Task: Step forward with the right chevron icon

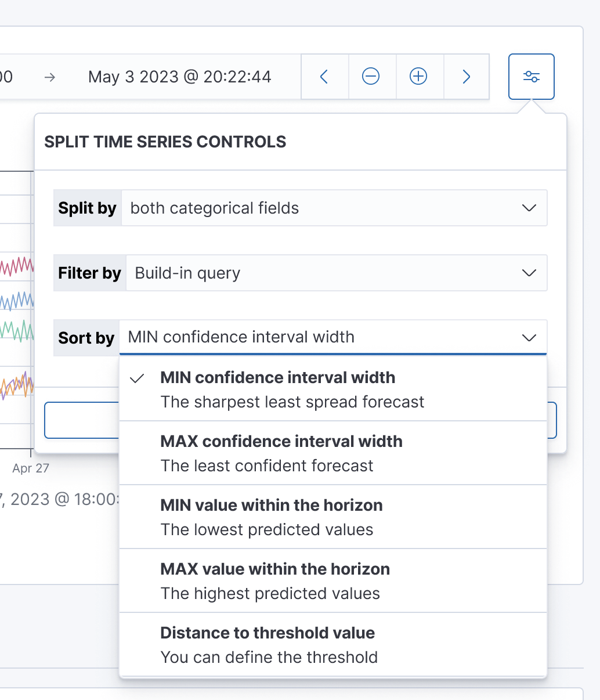Action: coord(467,76)
